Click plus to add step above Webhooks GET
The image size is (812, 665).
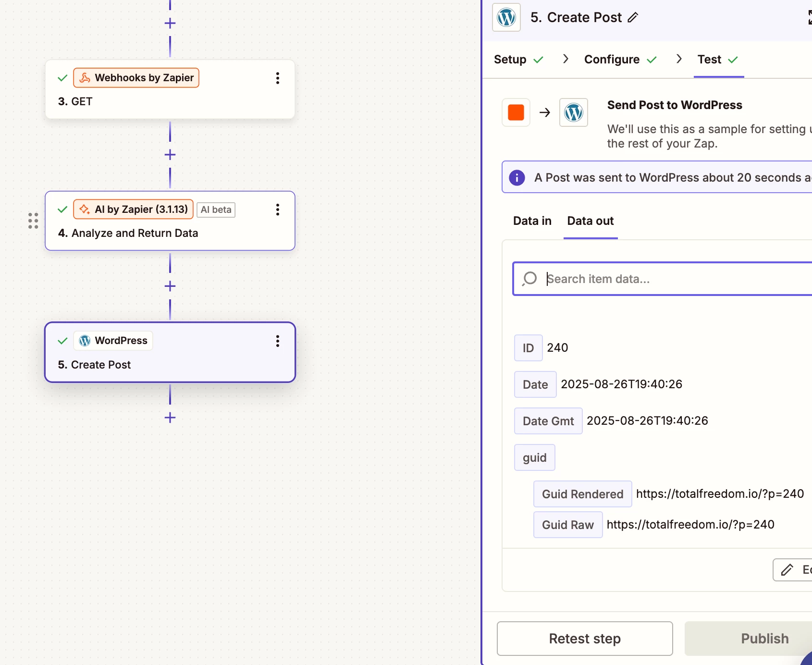(170, 23)
